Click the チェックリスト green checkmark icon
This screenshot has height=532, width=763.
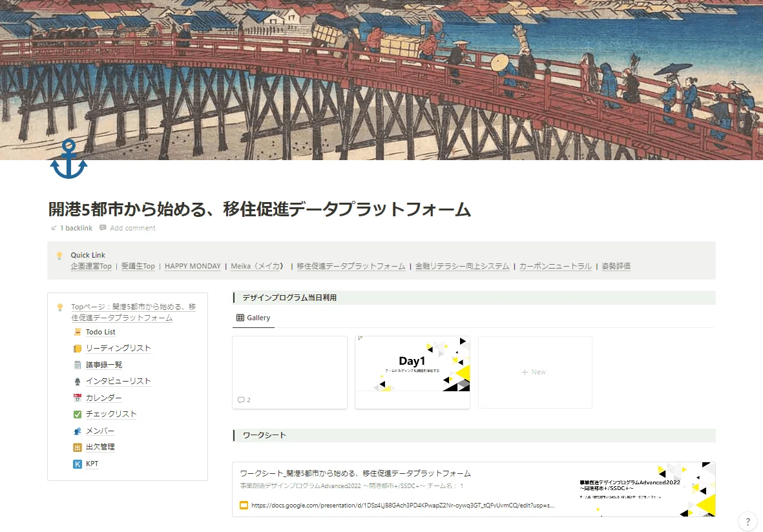(x=78, y=414)
